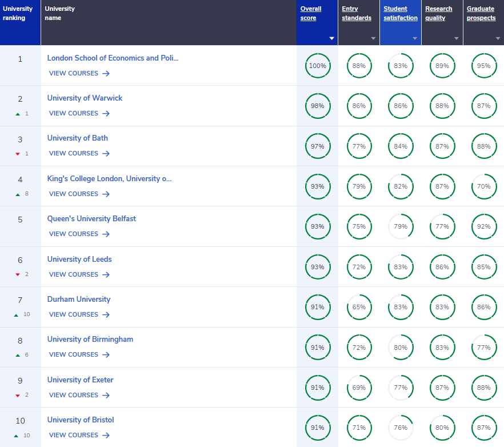Click Durham green up rank-change arrow

pos(16,315)
